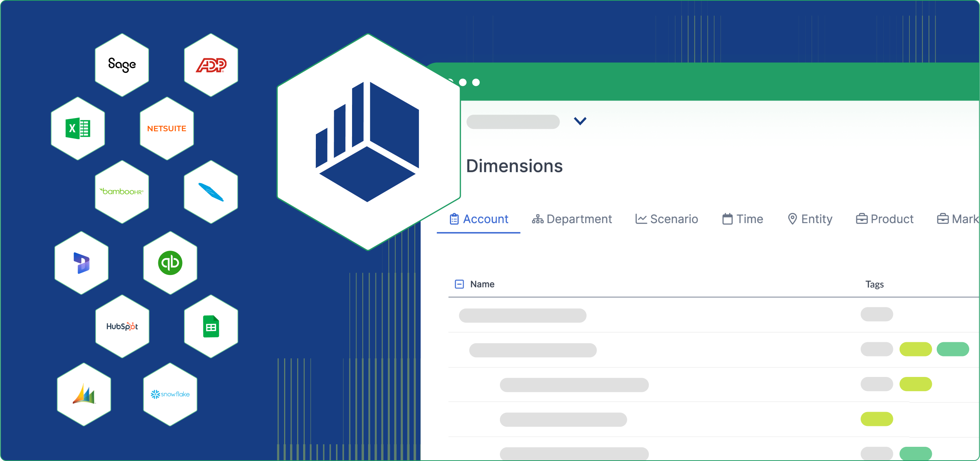This screenshot has width=980, height=461.
Task: Select the Microsoft Excel hexagon icon
Action: point(78,128)
